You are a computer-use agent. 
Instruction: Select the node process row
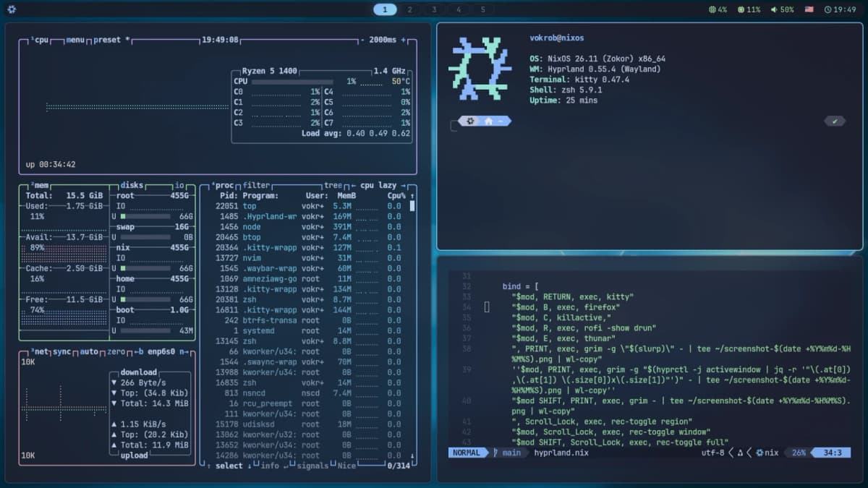pyautogui.click(x=307, y=227)
